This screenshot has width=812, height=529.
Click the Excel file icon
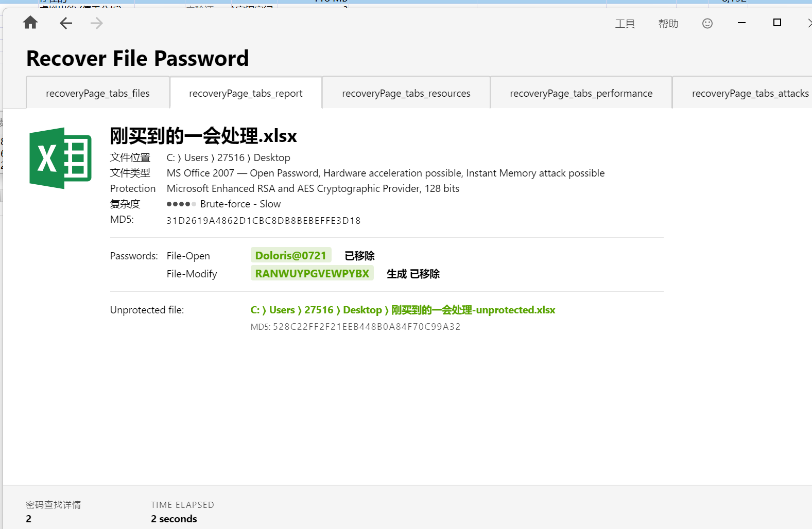(61, 158)
